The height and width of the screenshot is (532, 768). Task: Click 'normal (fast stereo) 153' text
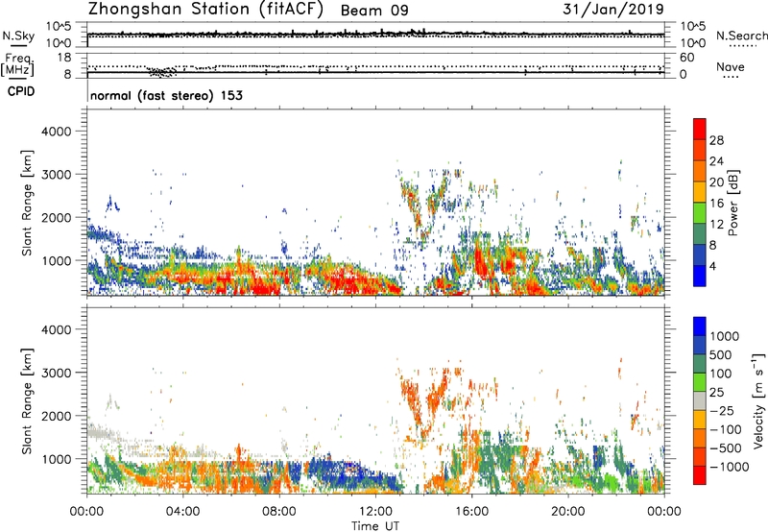(166, 95)
